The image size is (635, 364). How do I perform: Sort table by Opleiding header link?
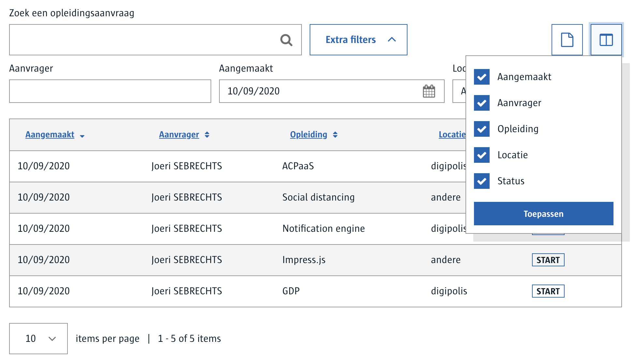pos(309,134)
